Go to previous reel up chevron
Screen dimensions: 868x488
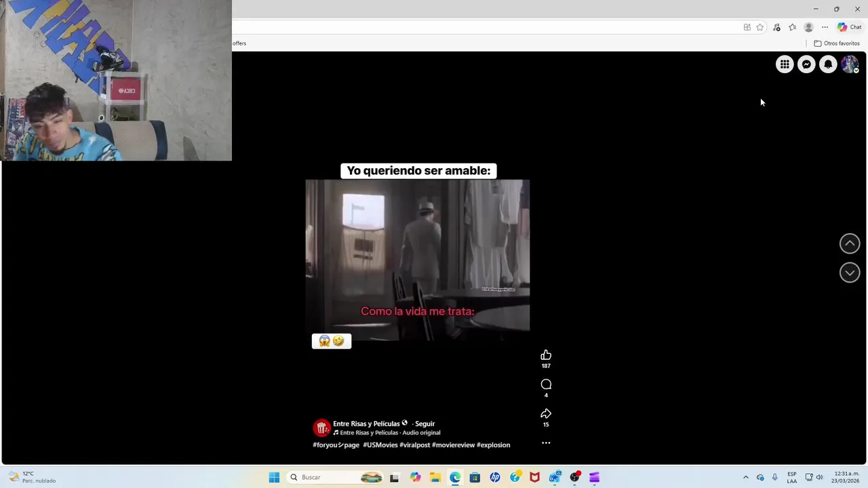850,243
